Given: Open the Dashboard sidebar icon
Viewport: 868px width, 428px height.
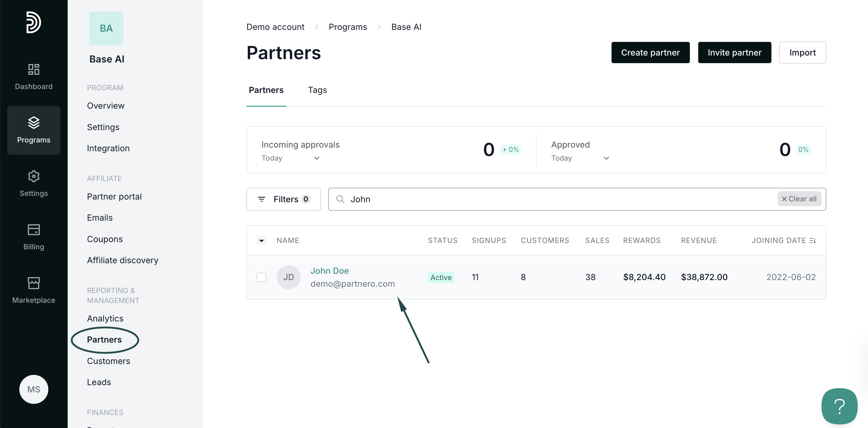Looking at the screenshot, I should (33, 70).
